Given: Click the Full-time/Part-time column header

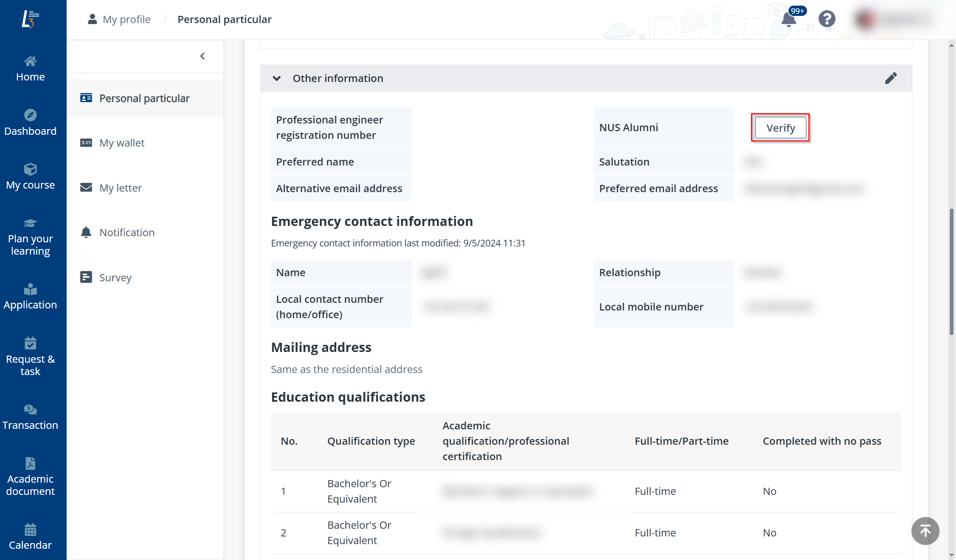Looking at the screenshot, I should (681, 441).
